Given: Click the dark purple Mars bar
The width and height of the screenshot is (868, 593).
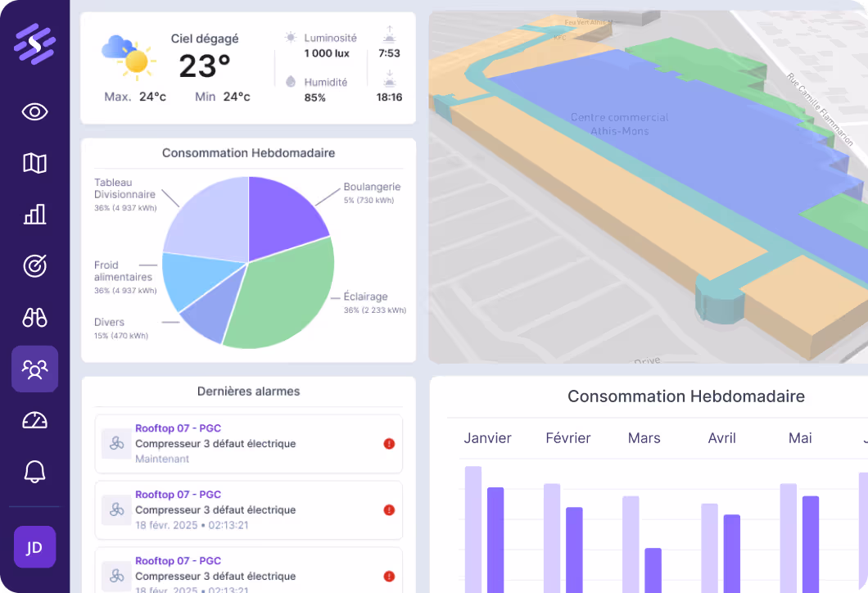Looking at the screenshot, I should pyautogui.click(x=653, y=570).
